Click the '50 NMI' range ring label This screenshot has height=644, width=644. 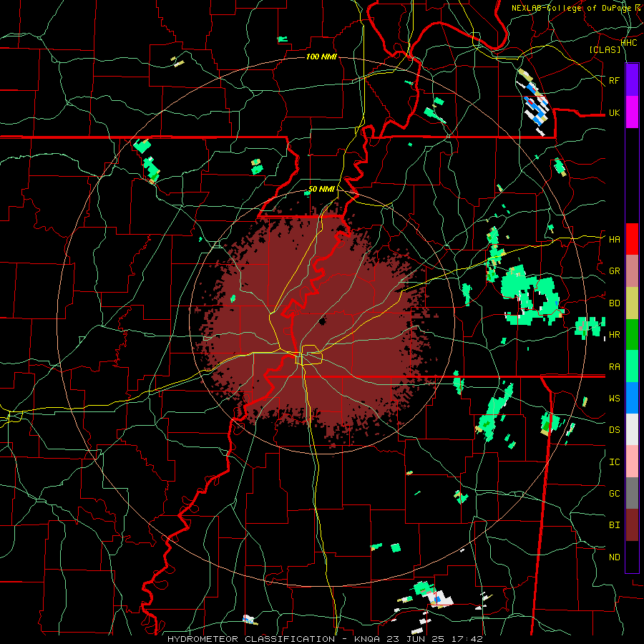[321, 189]
